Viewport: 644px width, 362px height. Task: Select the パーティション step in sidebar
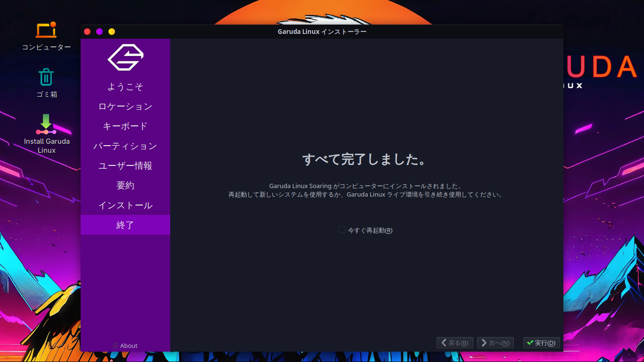coord(125,146)
